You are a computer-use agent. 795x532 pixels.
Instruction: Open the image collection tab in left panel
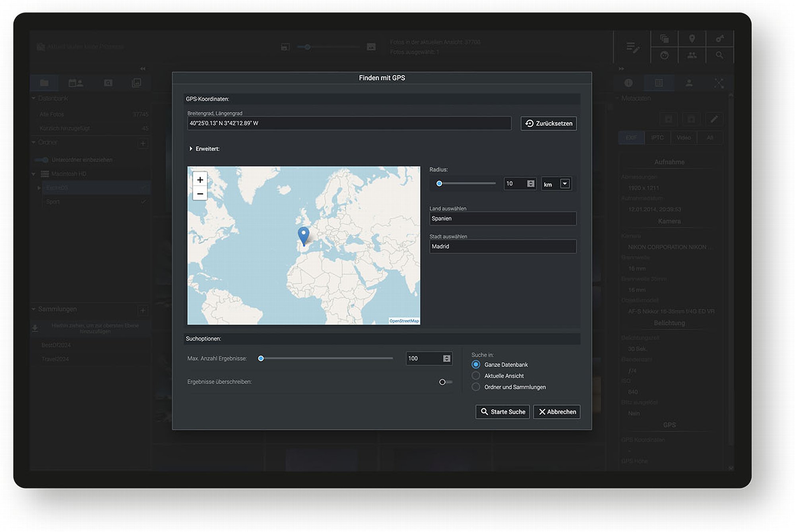(x=136, y=83)
